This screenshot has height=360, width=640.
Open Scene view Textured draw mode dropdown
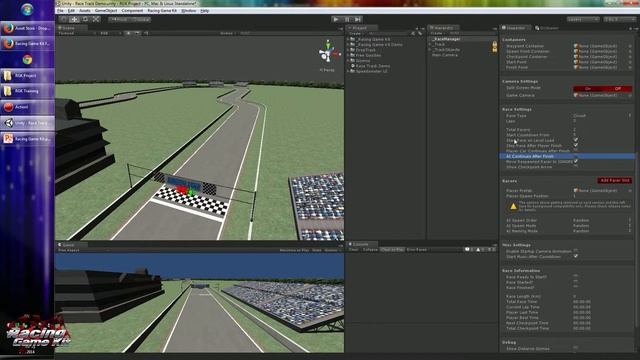(77, 33)
